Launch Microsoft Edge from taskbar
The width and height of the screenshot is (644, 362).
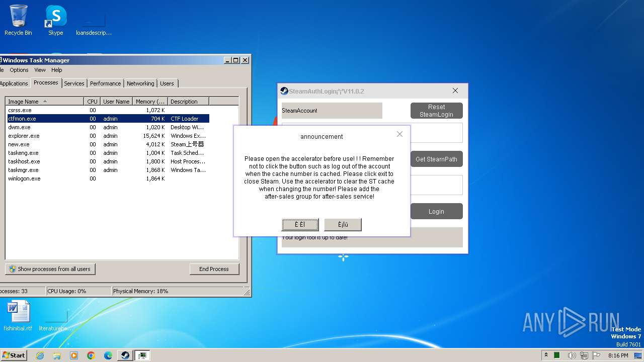[108, 355]
